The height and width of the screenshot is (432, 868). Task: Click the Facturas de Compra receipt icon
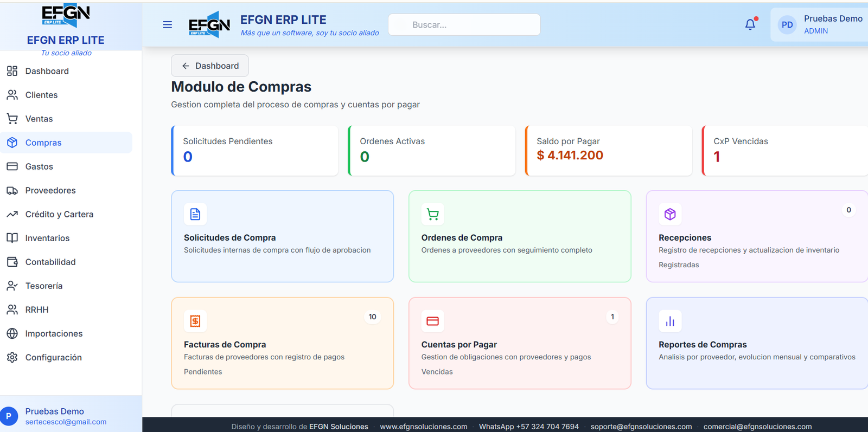click(195, 321)
